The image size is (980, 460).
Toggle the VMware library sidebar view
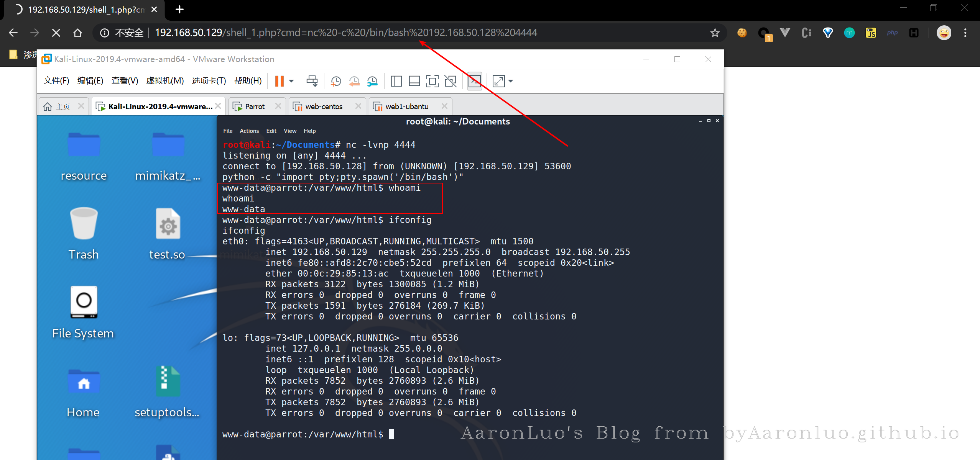tap(396, 81)
